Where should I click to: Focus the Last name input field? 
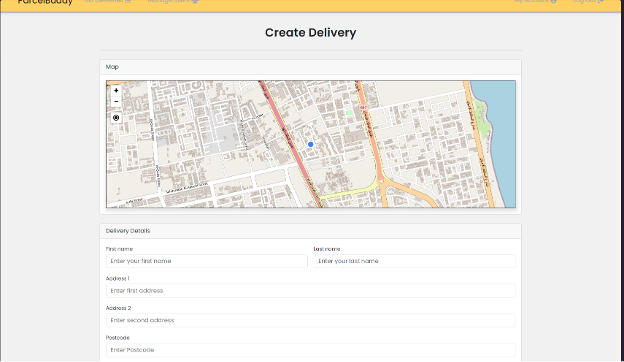(415, 261)
